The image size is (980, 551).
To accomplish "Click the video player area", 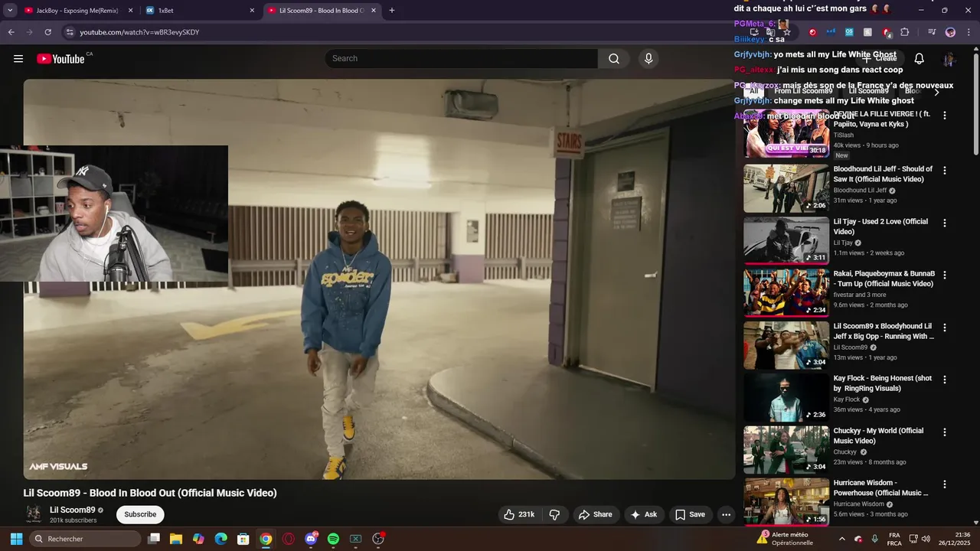I will 379,279.
